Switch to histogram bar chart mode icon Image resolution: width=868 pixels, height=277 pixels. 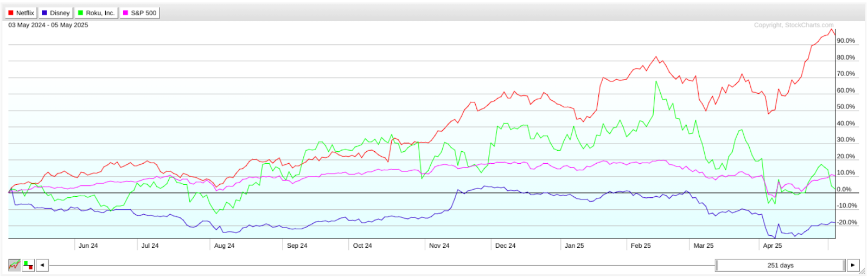coord(28,265)
